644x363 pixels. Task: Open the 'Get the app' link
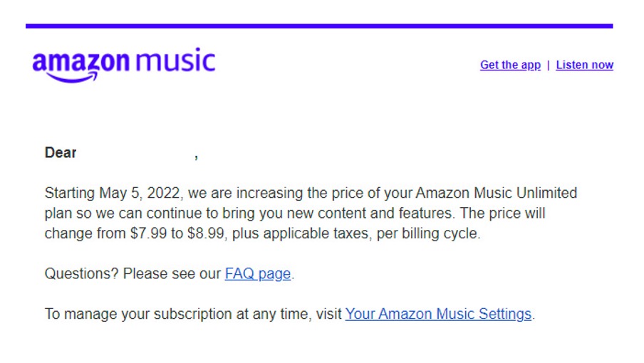(x=510, y=65)
